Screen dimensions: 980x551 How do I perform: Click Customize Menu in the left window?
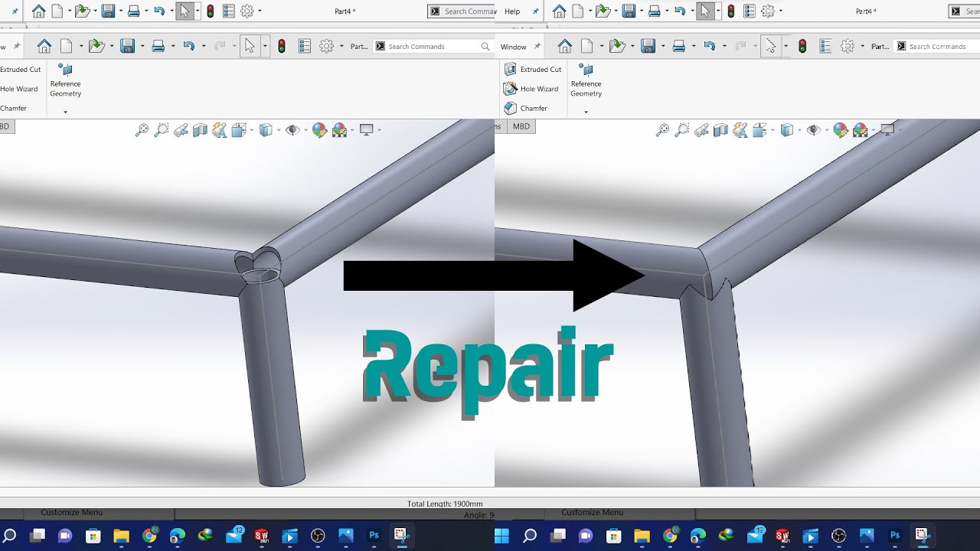(71, 513)
